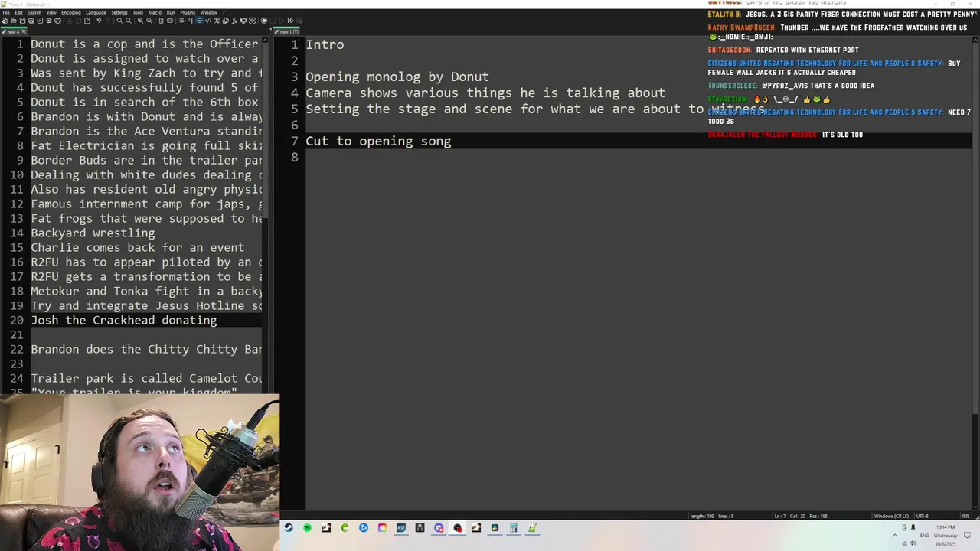Open the Settings menu

[x=119, y=12]
